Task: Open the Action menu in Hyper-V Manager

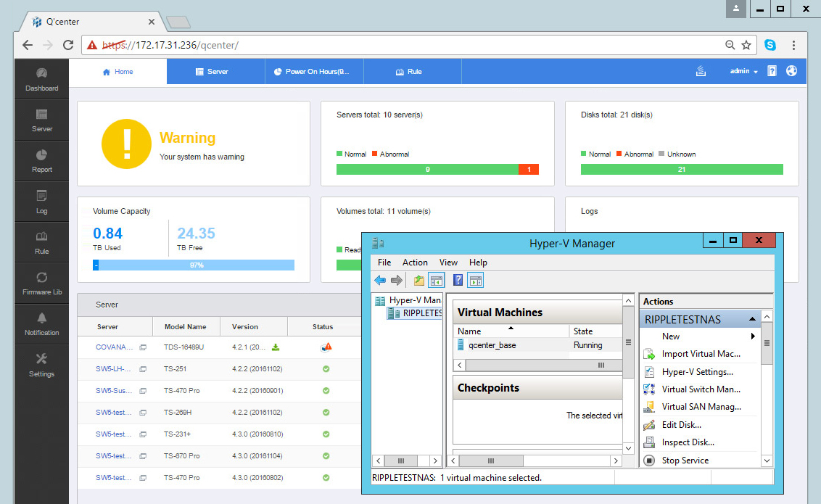Action: (x=415, y=263)
